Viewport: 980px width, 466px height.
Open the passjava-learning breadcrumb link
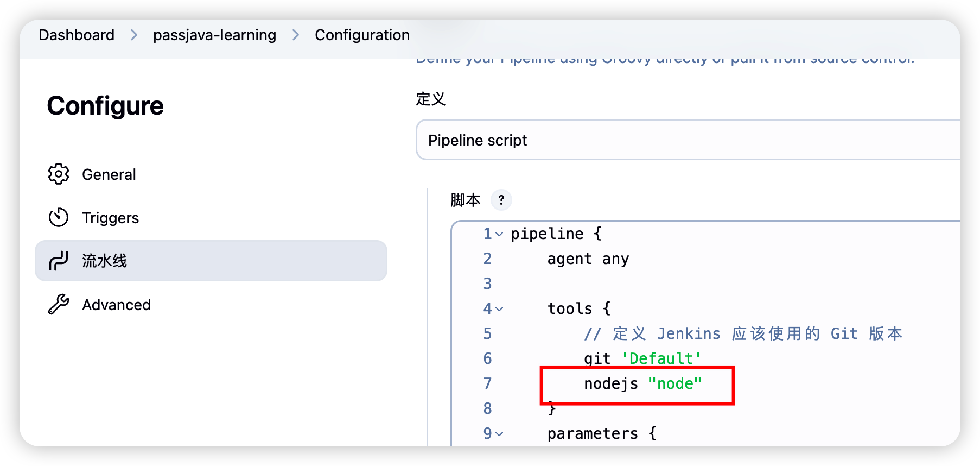[214, 35]
